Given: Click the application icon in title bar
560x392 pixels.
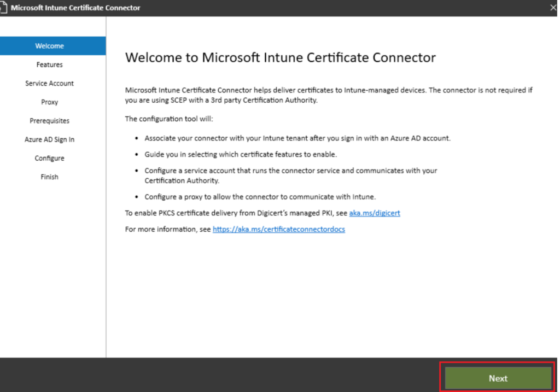Looking at the screenshot, I should [x=4, y=8].
